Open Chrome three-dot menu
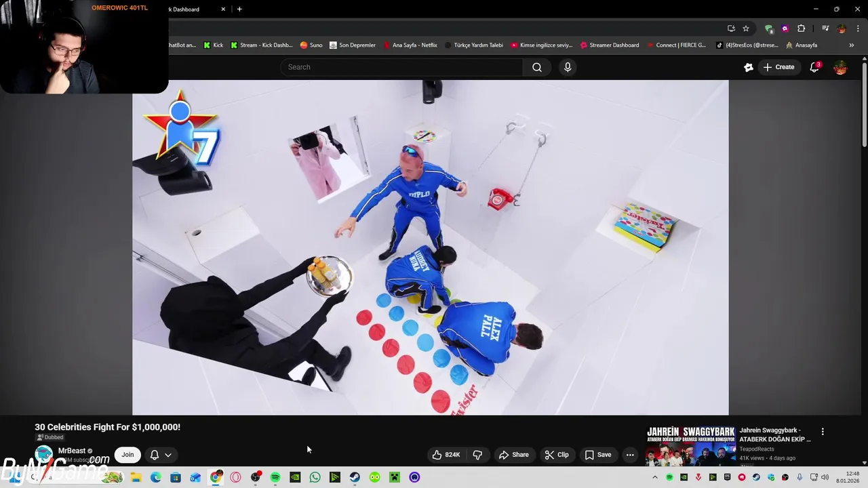The height and width of the screenshot is (488, 868). pyautogui.click(x=858, y=28)
